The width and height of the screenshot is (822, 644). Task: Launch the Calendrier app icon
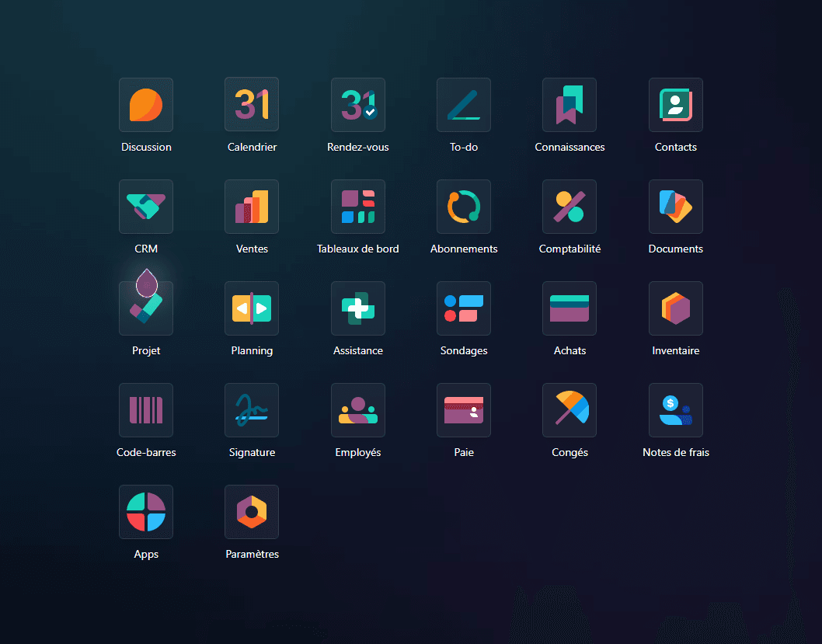click(252, 105)
